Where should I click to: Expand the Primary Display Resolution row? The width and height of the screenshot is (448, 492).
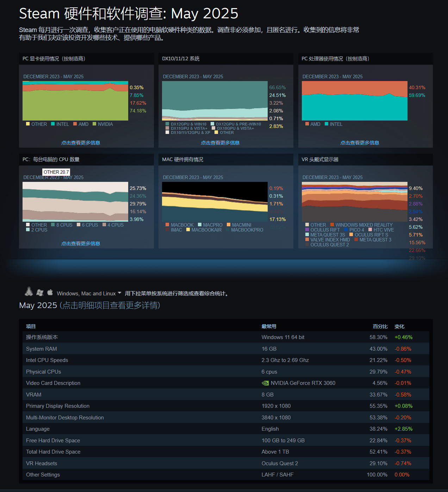click(226, 406)
